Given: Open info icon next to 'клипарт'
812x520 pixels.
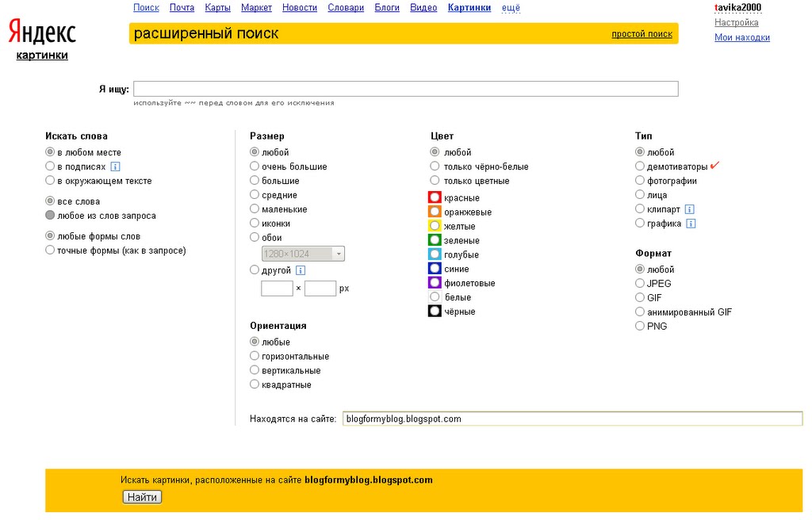Looking at the screenshot, I should 689,209.
